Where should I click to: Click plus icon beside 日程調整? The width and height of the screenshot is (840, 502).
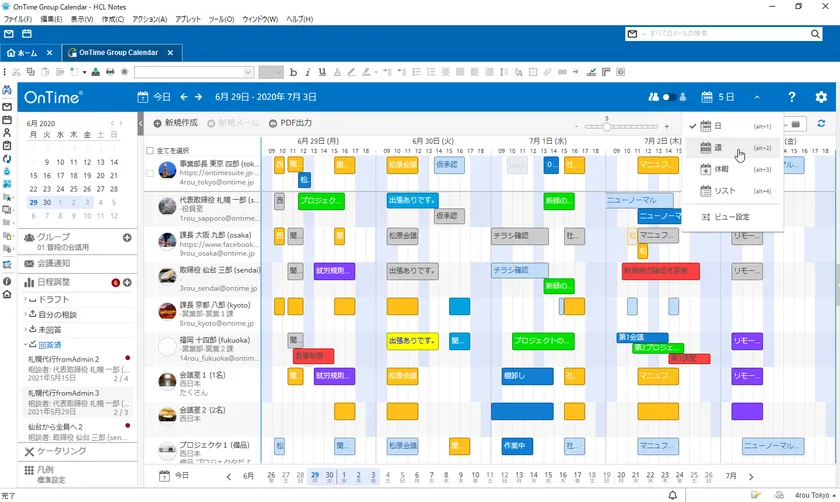[x=127, y=282]
